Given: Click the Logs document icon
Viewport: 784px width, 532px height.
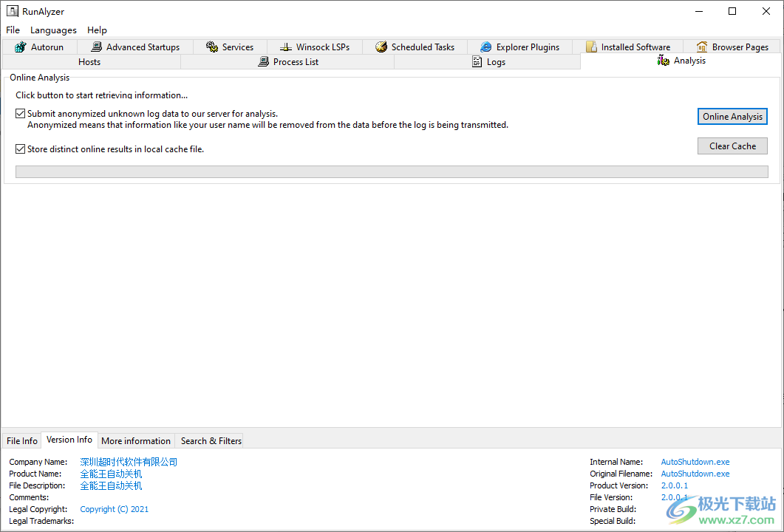Looking at the screenshot, I should point(477,62).
